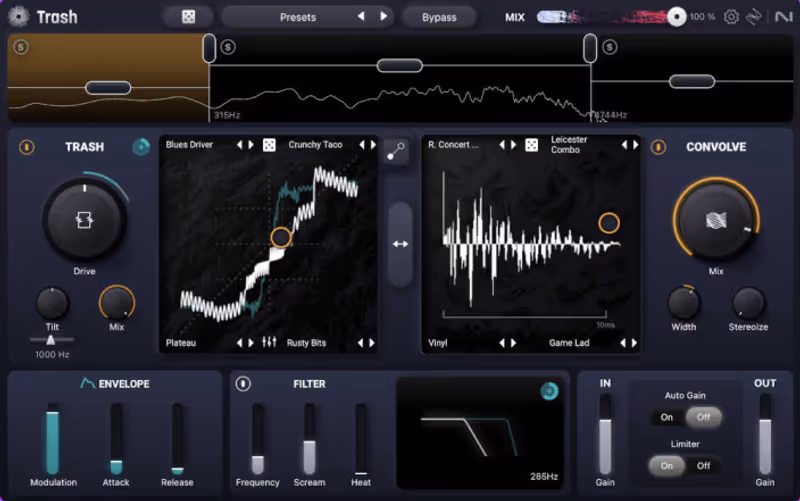This screenshot has width=800, height=501.
Task: Click the Bypass button
Action: (x=439, y=17)
